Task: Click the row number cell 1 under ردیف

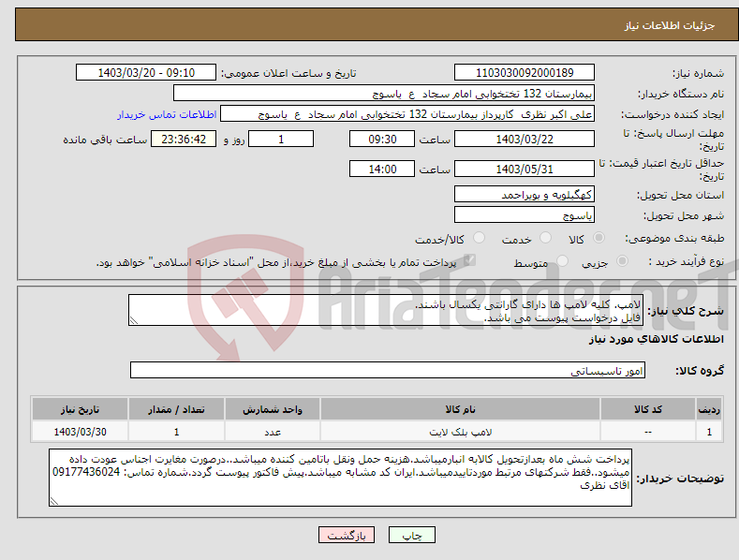Action: point(709,432)
